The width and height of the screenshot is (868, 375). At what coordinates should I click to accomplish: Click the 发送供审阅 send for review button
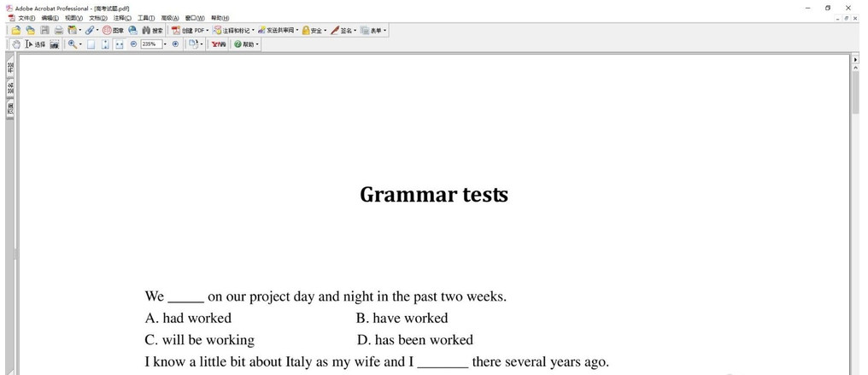point(276,31)
